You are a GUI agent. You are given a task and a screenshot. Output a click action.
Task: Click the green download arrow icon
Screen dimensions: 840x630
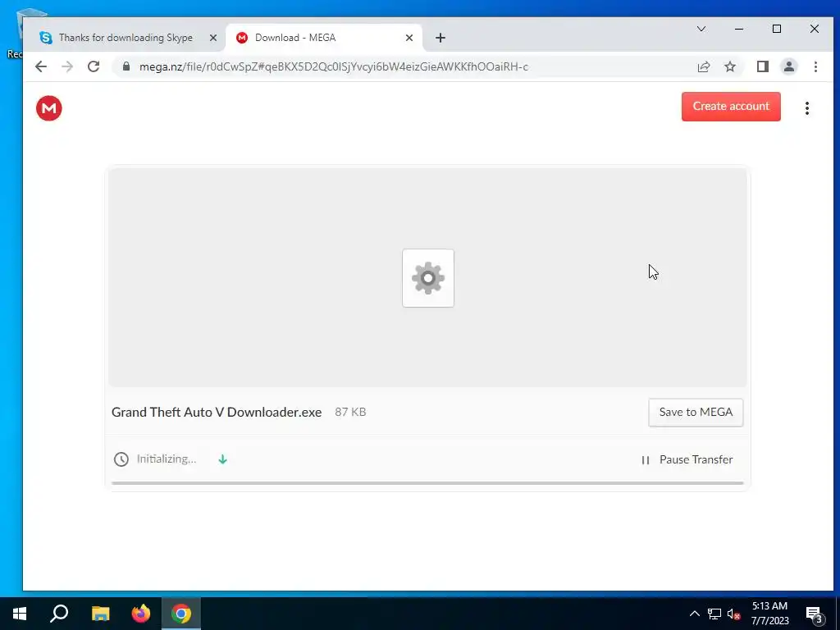tap(223, 459)
